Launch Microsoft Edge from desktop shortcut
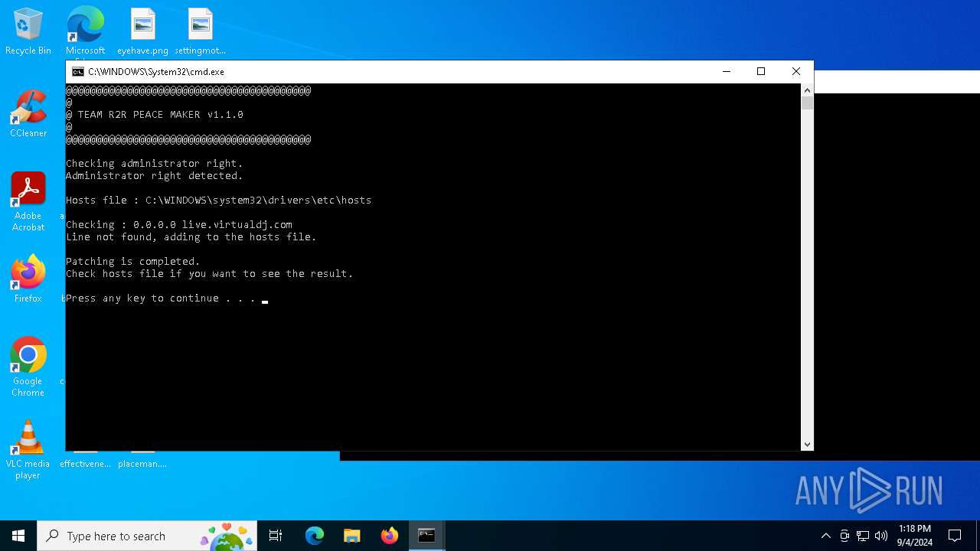Viewport: 980px width, 551px height. (85, 32)
